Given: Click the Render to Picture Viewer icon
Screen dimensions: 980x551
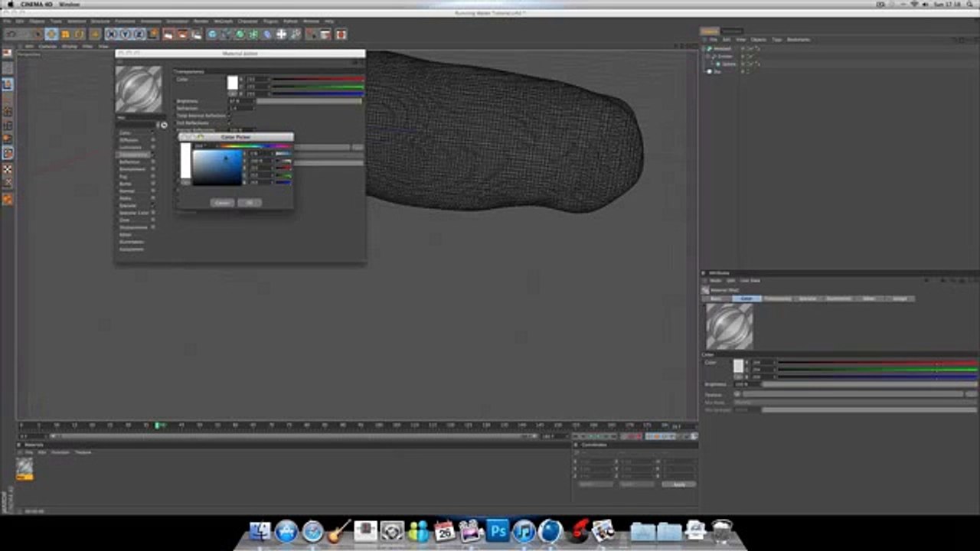Looking at the screenshot, I should coord(182,34).
